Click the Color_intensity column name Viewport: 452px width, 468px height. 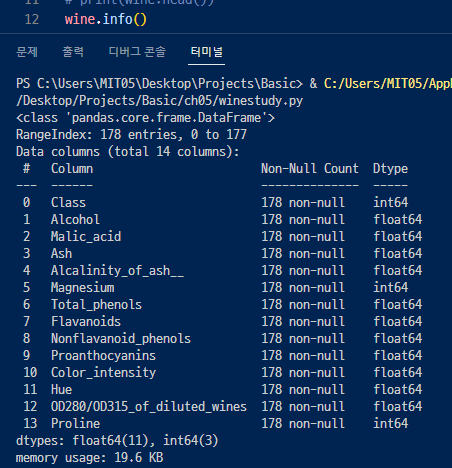click(103, 373)
